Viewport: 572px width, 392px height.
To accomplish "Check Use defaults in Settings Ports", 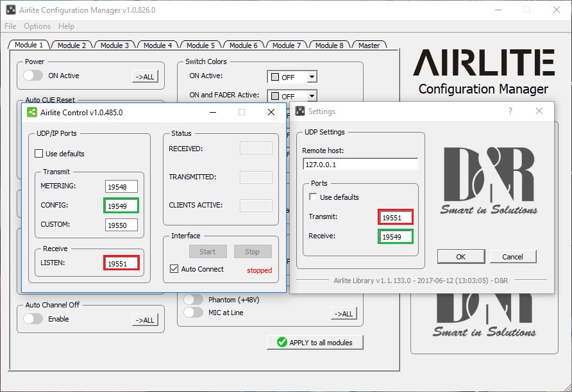I will pyautogui.click(x=313, y=197).
